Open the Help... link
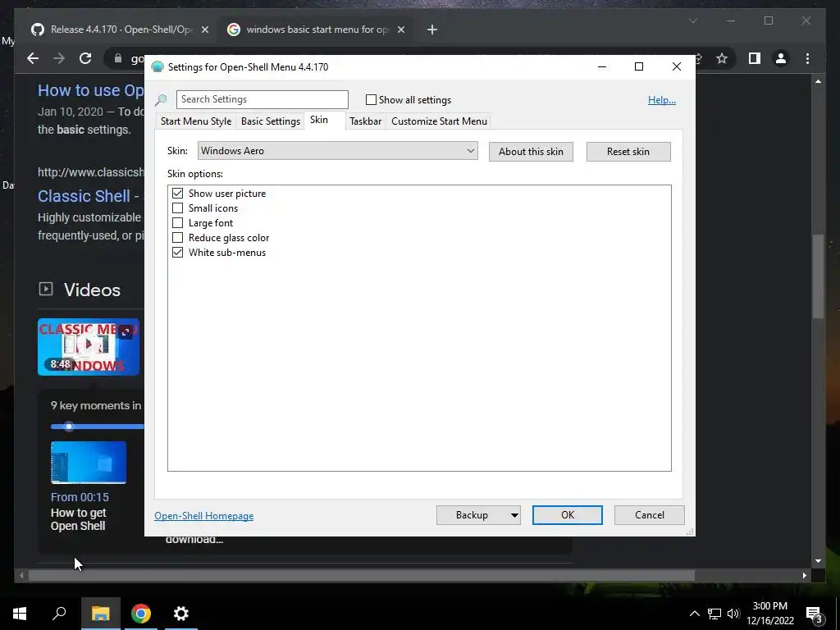The height and width of the screenshot is (630, 840). click(x=662, y=100)
